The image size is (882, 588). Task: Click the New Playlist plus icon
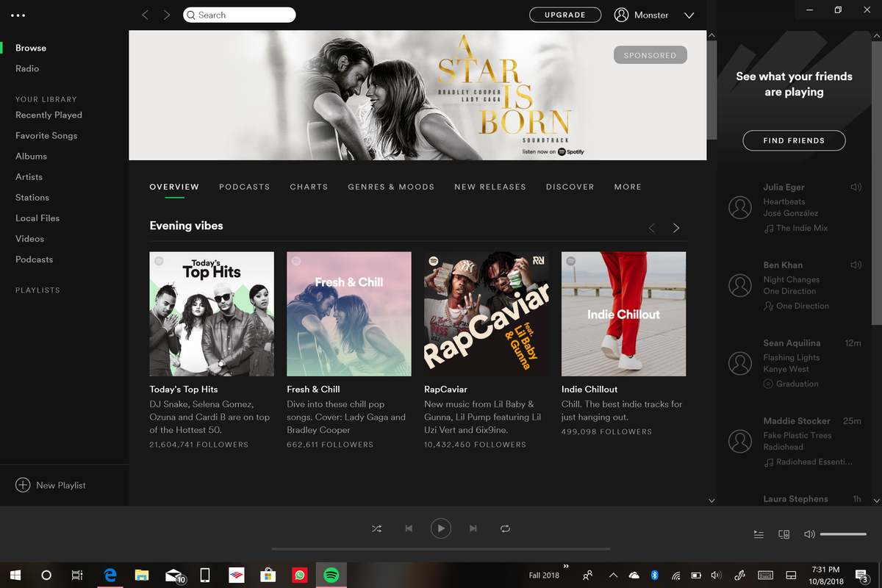point(23,485)
